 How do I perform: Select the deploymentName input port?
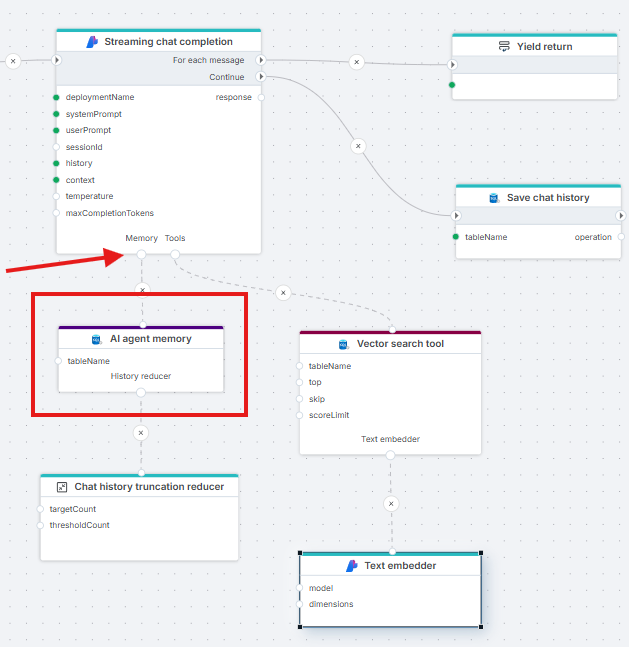coord(57,97)
